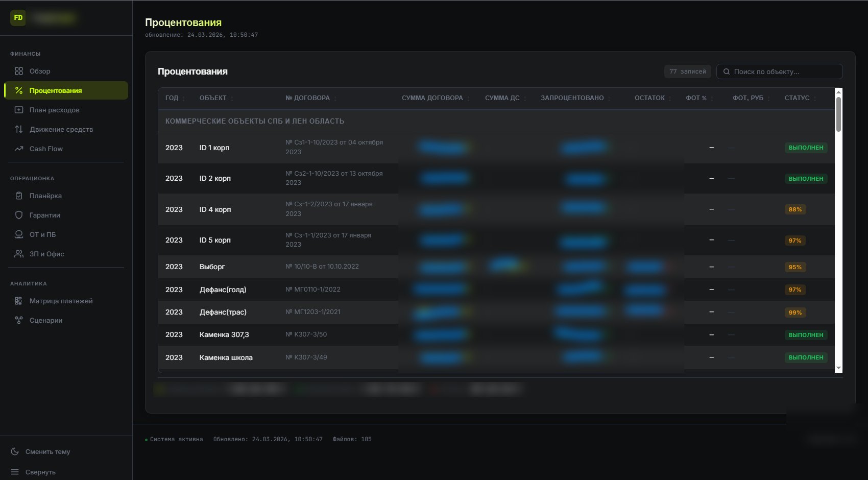
Task: Sort by СТАТУС column header
Action: point(800,98)
